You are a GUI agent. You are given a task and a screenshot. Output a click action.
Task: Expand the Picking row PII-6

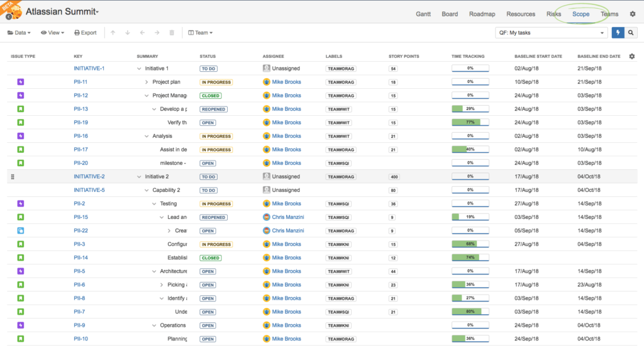tap(162, 285)
